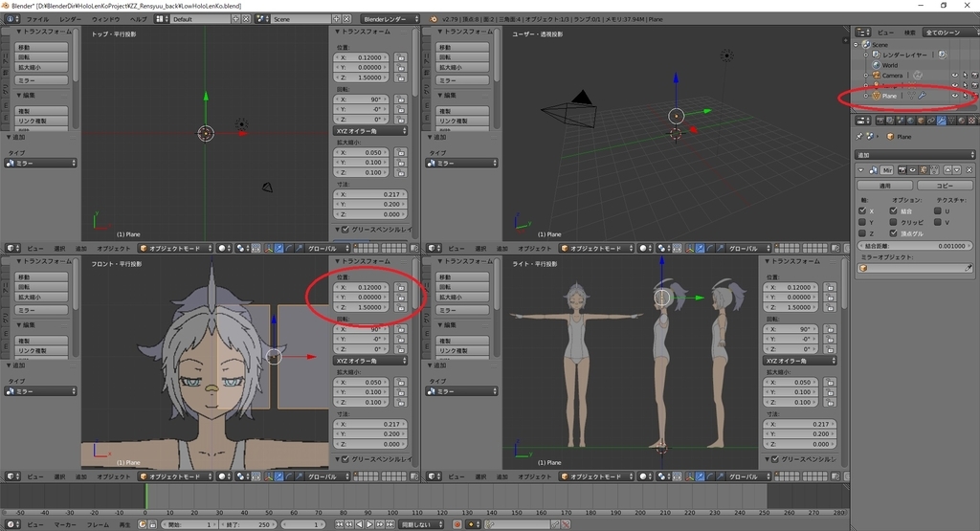Viewport: 980px width, 531px height.
Task: Open the 検索 menu in outliner
Action: point(910,33)
